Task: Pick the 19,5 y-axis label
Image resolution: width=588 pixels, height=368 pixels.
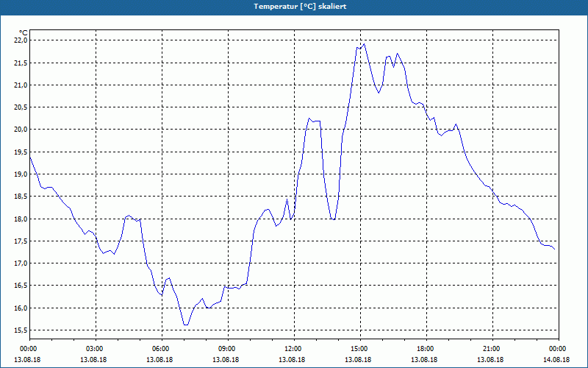Action: [22, 152]
